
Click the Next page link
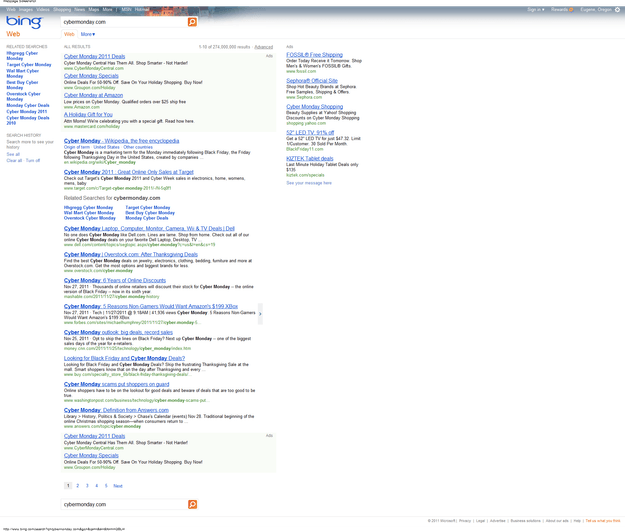coord(118,486)
